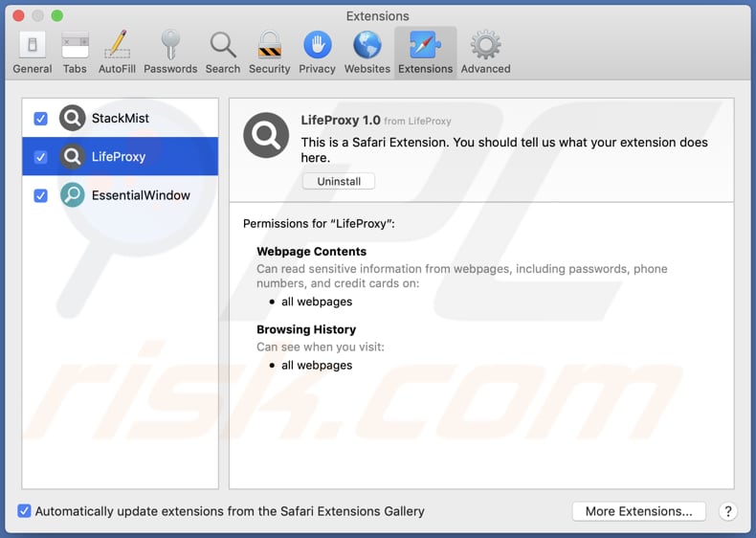Select EssentialWindow in the extensions list
Screen dimensions: 756x538
tap(120, 195)
